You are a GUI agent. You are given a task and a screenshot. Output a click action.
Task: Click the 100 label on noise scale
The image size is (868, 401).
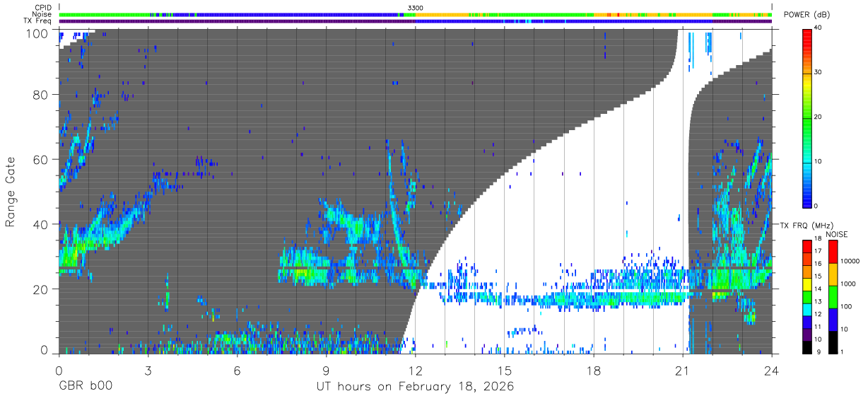click(x=847, y=306)
